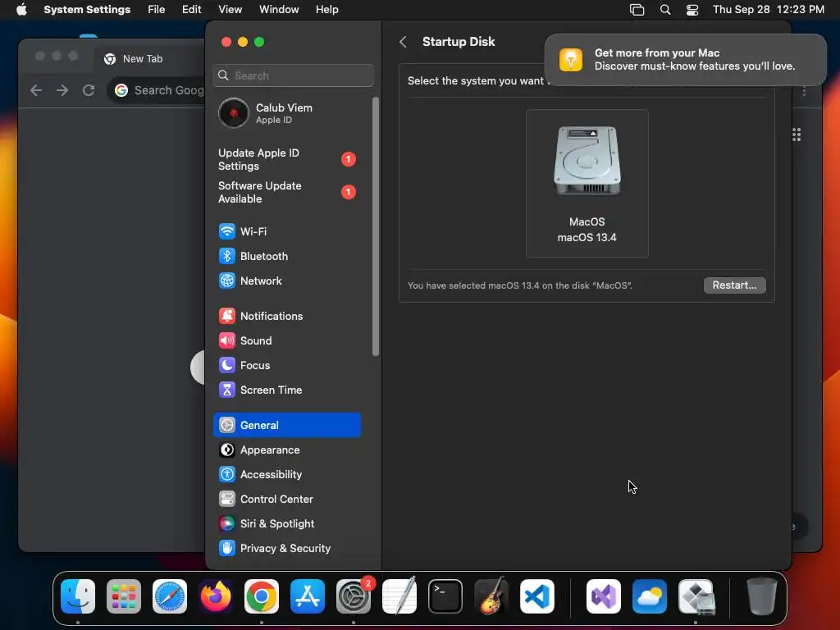This screenshot has height=630, width=840.
Task: Launch GarageBand from the Dock
Action: (x=491, y=596)
